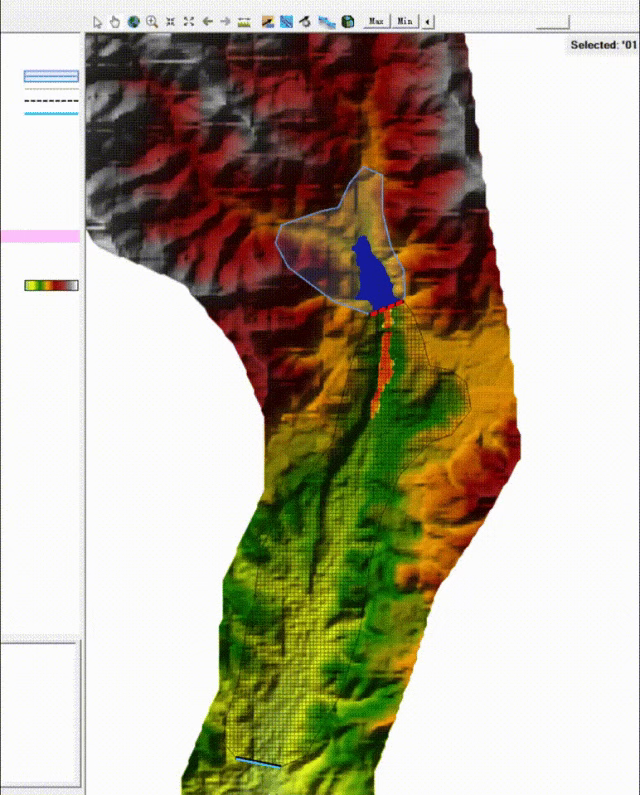Image resolution: width=640 pixels, height=795 pixels.
Task: Open the terrain layer image icon
Action: click(268, 21)
